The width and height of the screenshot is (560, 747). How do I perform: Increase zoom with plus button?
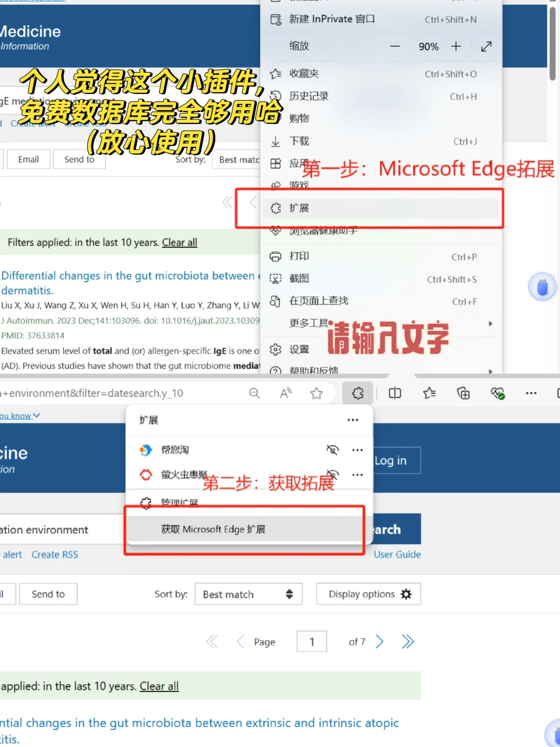click(x=456, y=46)
